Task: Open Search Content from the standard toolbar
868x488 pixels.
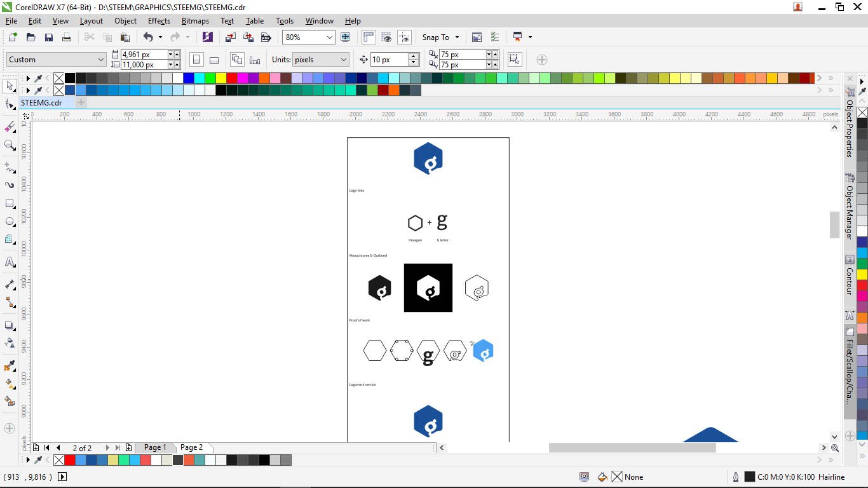Action: click(207, 37)
